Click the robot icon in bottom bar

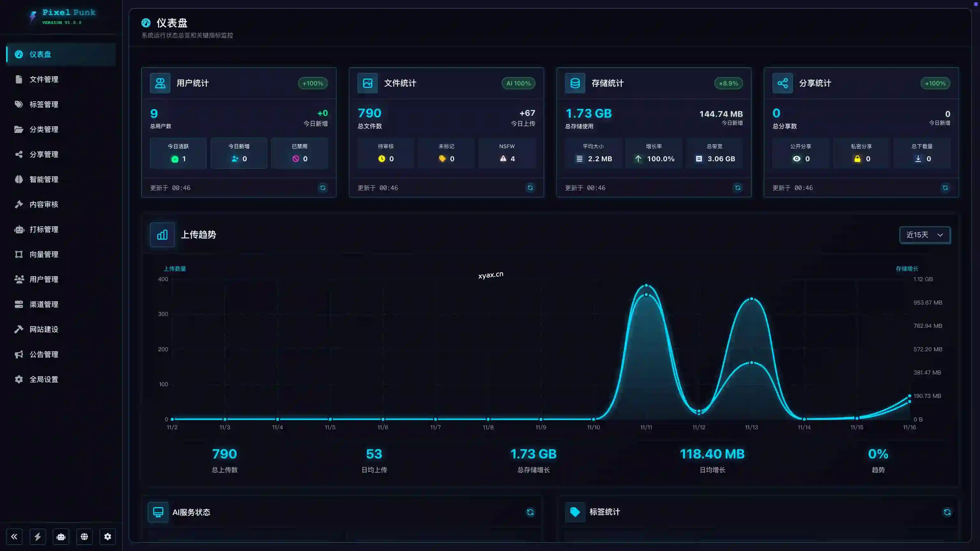61,537
